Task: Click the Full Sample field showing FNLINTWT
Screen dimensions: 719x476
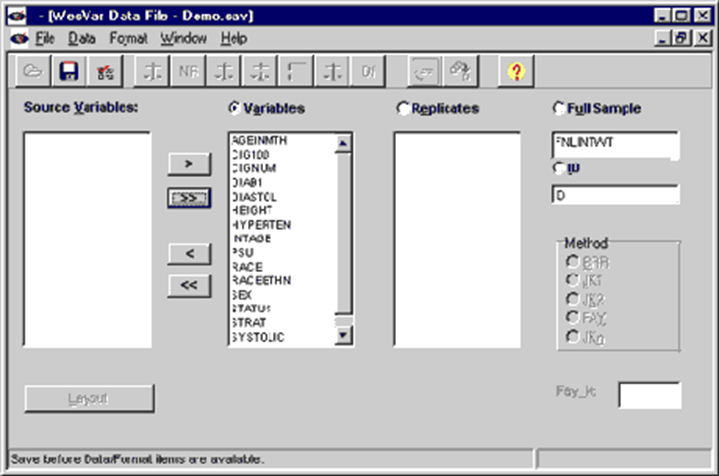Action: click(615, 145)
